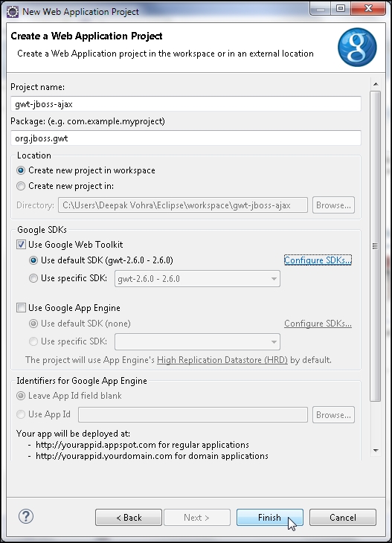Open the App Engine specific SDK dropdown
This screenshot has width=392, height=543.
coord(197,342)
